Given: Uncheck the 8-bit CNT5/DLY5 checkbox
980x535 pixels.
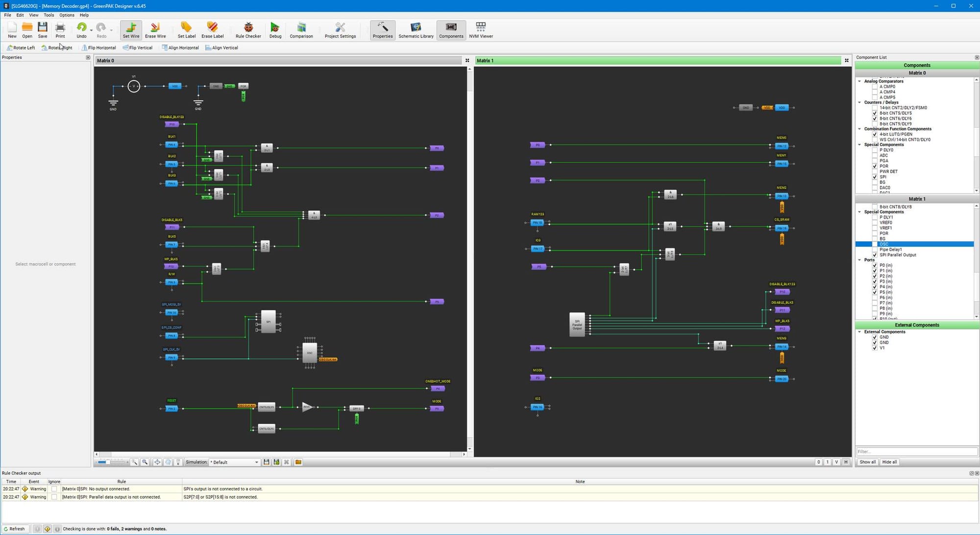Looking at the screenshot, I should (x=875, y=113).
